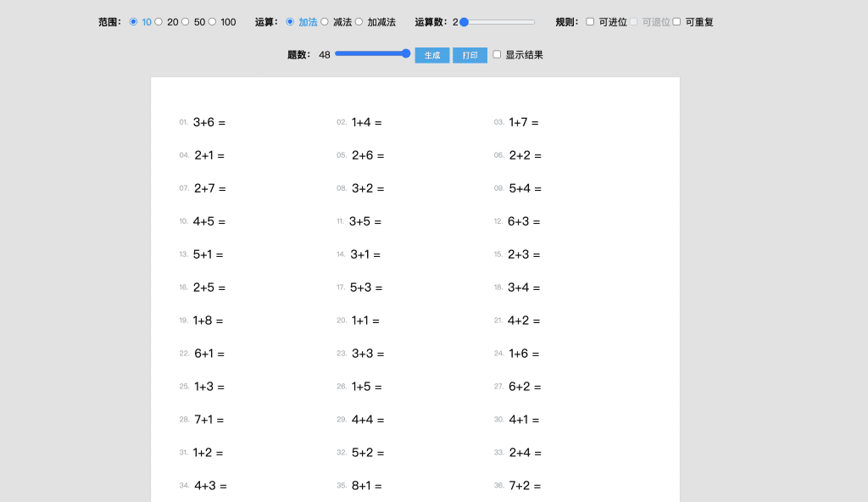Click problem 12 text 6+3 =
Screen dimensions: 868x502
tap(524, 221)
